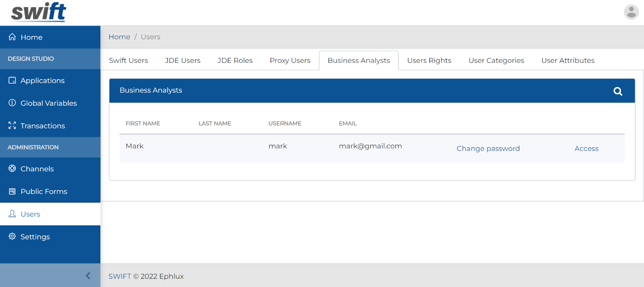Click the Home breadcrumb link

tap(120, 37)
